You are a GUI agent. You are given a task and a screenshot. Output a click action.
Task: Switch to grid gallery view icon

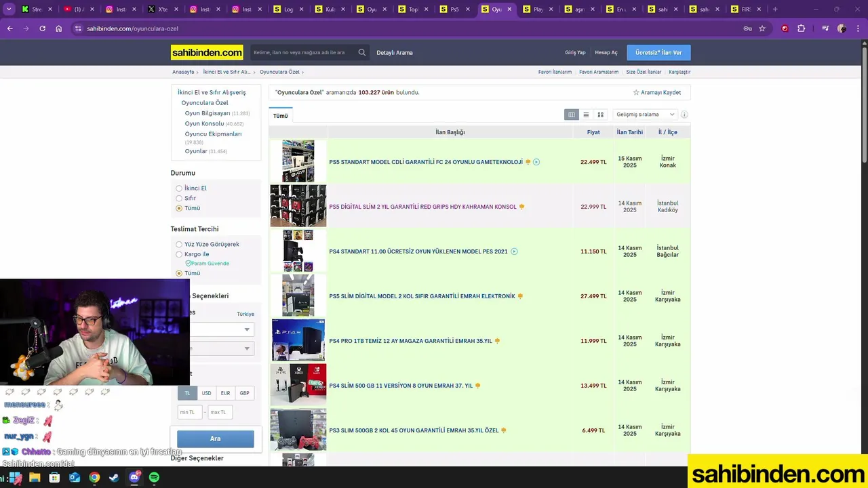600,115
